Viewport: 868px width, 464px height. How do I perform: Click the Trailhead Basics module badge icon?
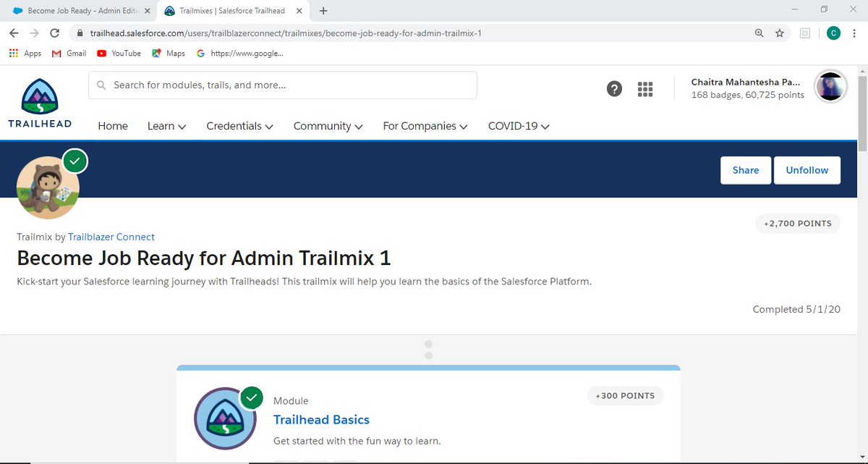(x=225, y=419)
